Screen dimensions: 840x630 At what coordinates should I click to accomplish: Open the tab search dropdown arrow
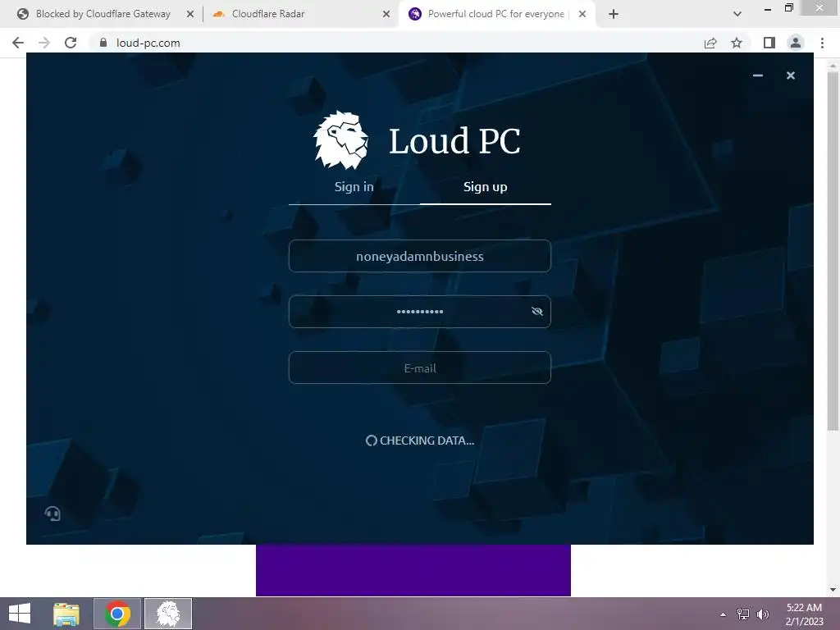point(737,14)
